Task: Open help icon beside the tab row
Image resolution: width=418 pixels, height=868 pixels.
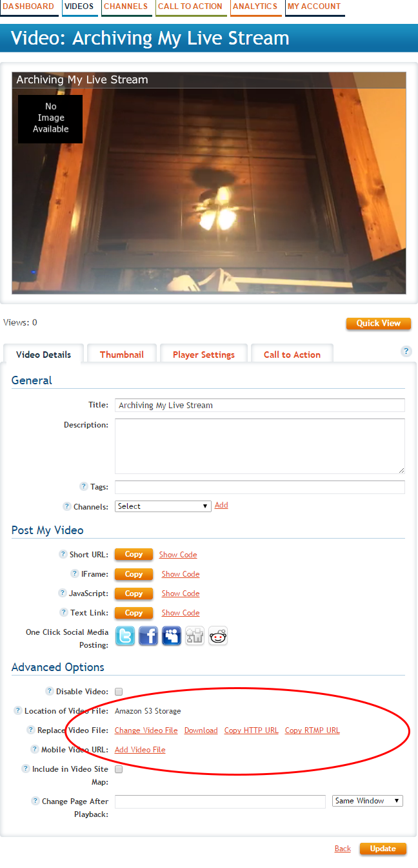Action: [406, 351]
